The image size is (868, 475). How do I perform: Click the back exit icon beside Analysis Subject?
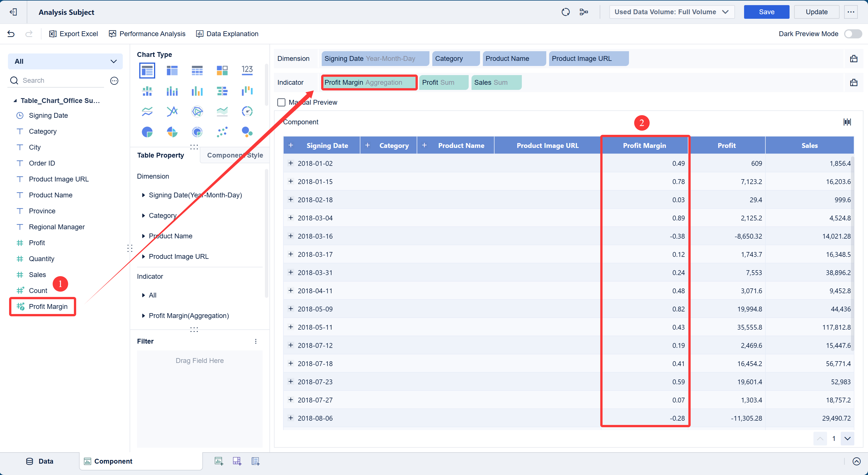click(13, 12)
